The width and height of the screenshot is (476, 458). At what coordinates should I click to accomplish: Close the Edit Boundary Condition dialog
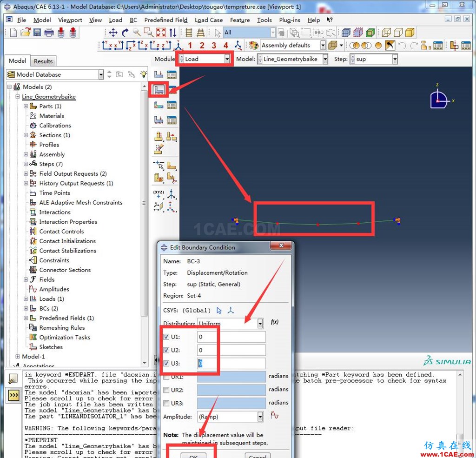pyautogui.click(x=281, y=246)
